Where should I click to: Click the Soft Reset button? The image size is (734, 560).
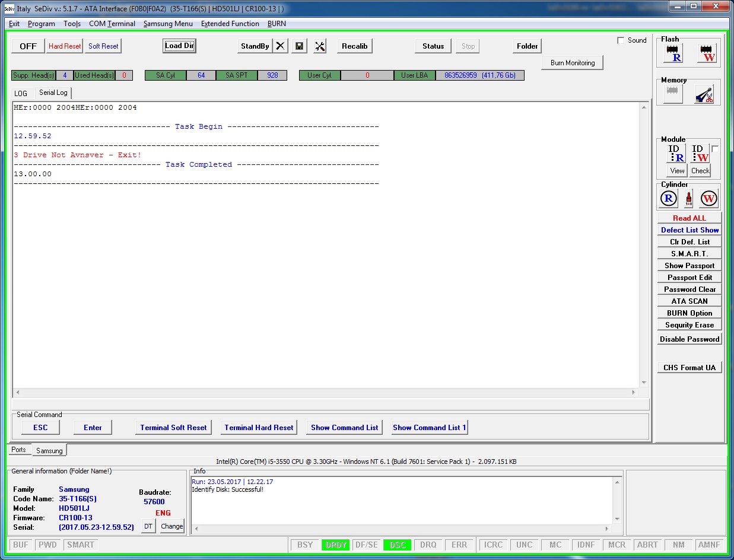[103, 46]
